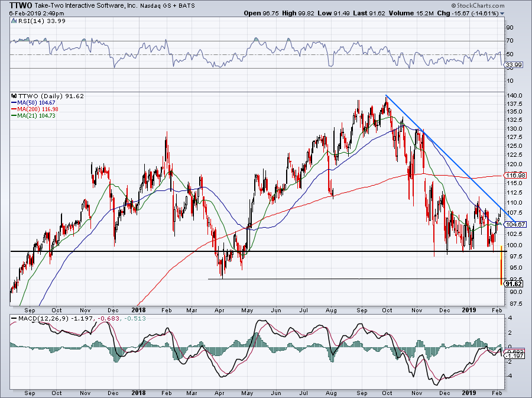
Task: Click the Chg -15.67 (-14.61%) value
Action: [x=468, y=14]
